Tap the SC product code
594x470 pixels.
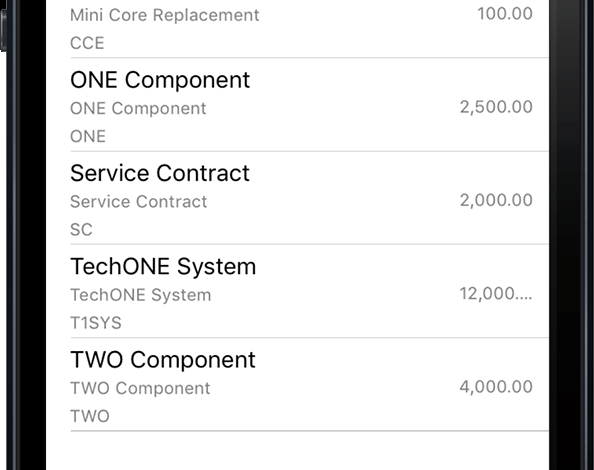[x=81, y=230]
